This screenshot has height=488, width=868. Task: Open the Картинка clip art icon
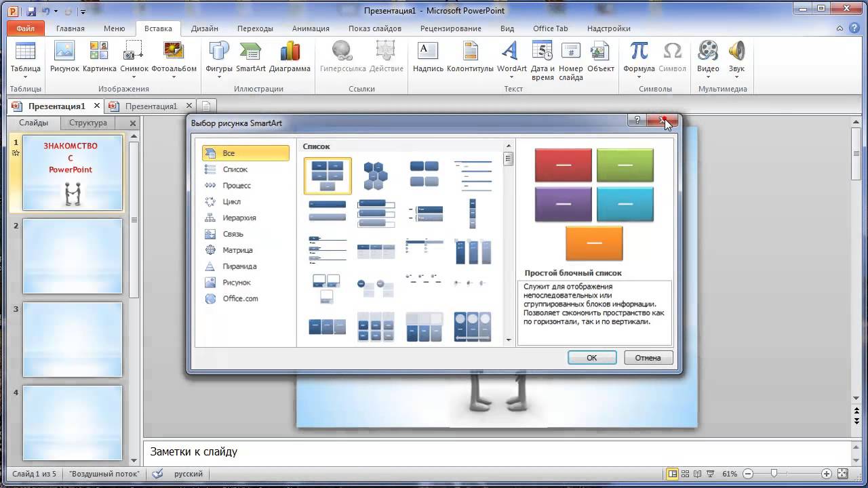click(x=99, y=52)
